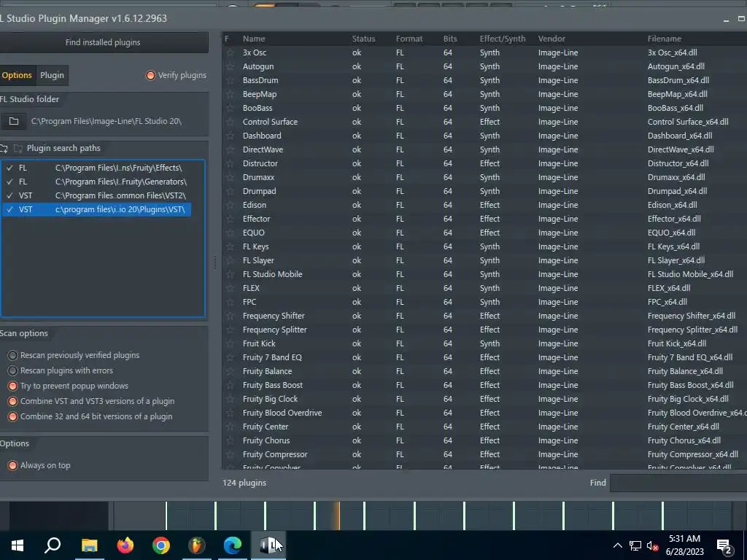This screenshot has height=560, width=747.
Task: Open File Explorer from taskbar
Action: coord(89,545)
